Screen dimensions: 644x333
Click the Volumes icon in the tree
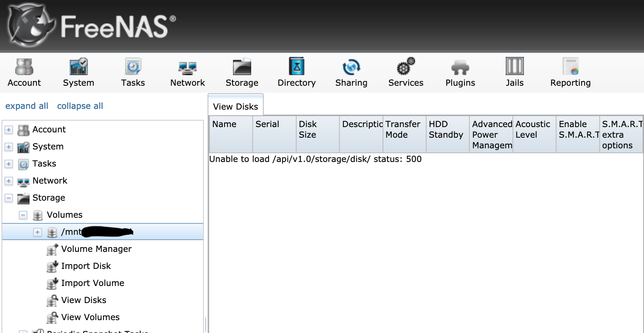pos(38,215)
